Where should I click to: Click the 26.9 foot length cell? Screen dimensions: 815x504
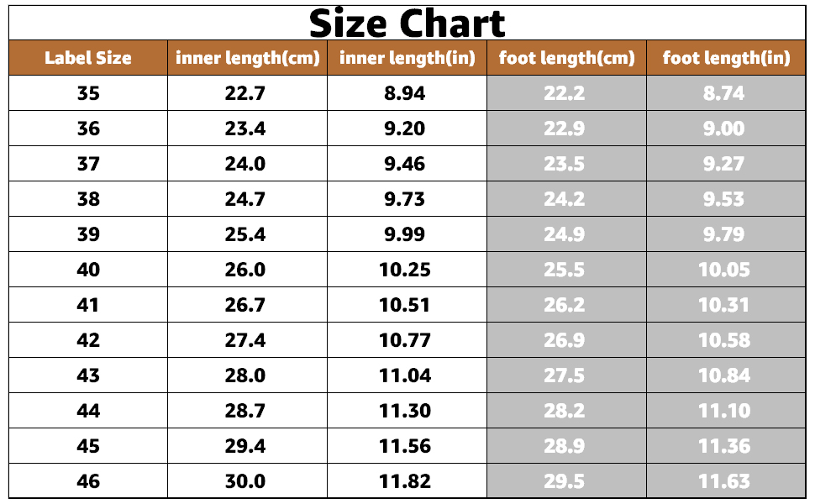(565, 340)
